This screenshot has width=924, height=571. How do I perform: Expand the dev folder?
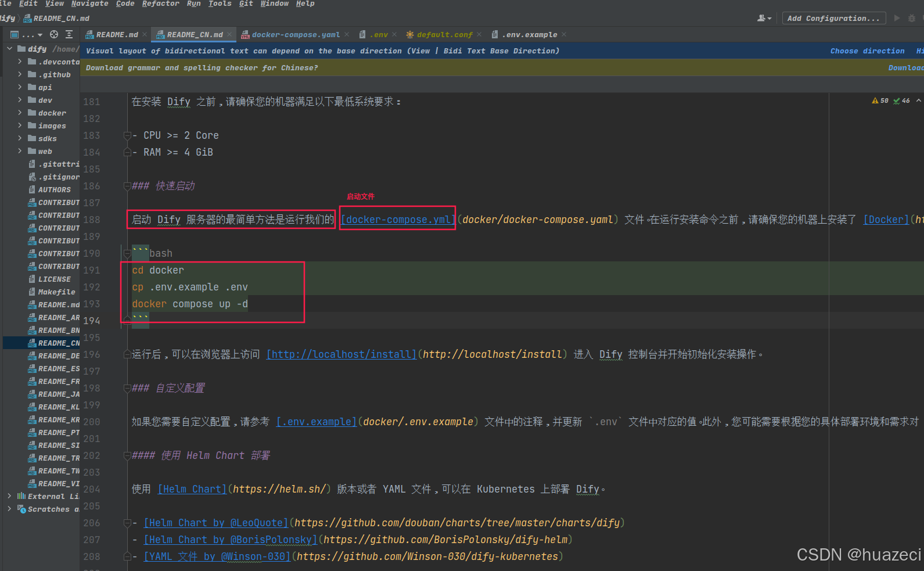click(20, 100)
